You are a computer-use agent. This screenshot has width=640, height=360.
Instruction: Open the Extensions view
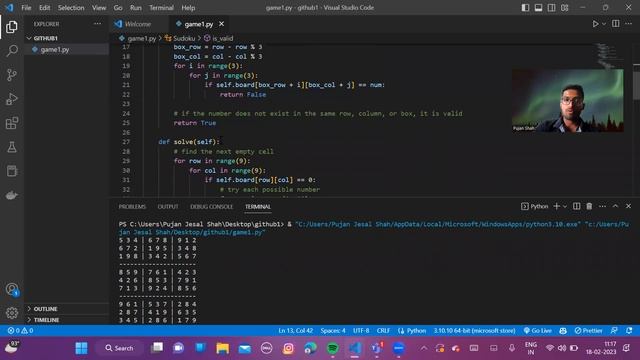tap(12, 123)
